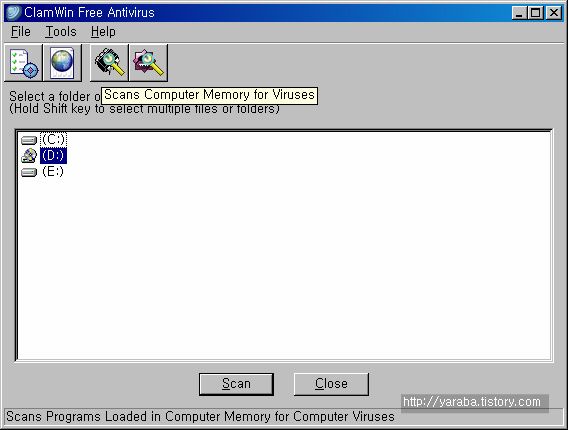Viewport: 568px width, 430px height.
Task: Click the ClamWin title bar logo icon
Action: coord(13,13)
